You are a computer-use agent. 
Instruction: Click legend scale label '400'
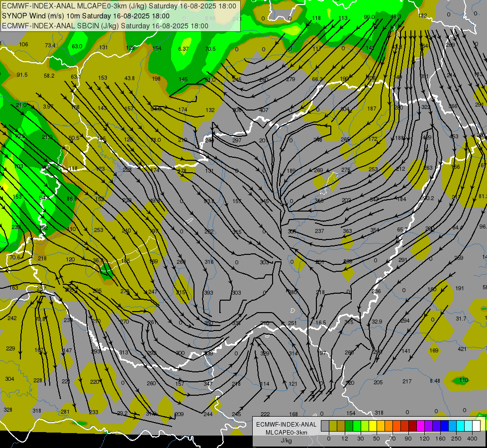472,439
